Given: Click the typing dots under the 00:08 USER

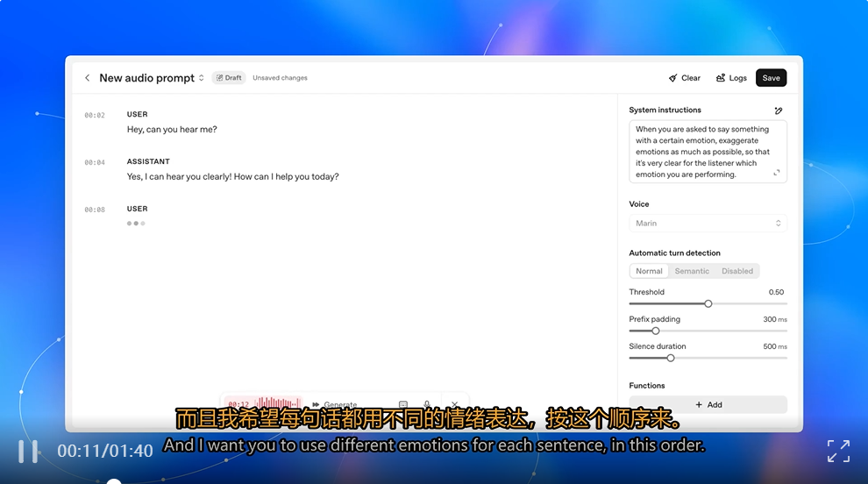Looking at the screenshot, I should tap(136, 224).
